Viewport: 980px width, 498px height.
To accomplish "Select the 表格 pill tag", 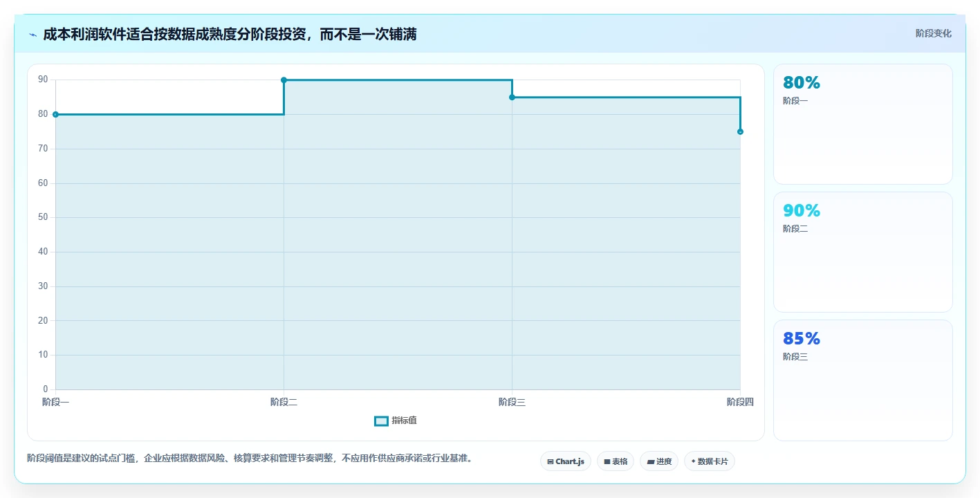I will pos(616,461).
